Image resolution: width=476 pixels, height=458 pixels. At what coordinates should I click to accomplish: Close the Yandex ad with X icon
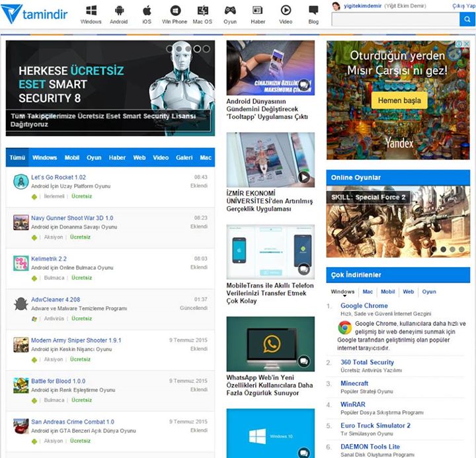point(467,44)
